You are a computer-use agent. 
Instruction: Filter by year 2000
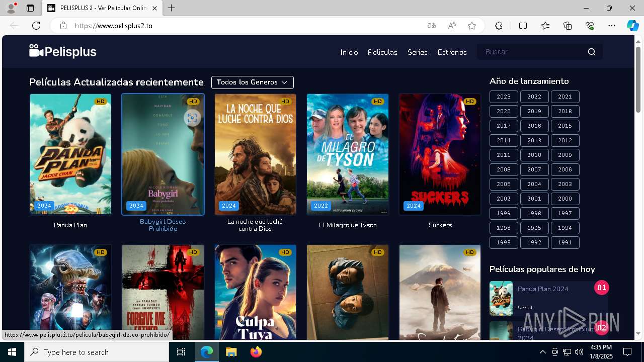coord(565,199)
